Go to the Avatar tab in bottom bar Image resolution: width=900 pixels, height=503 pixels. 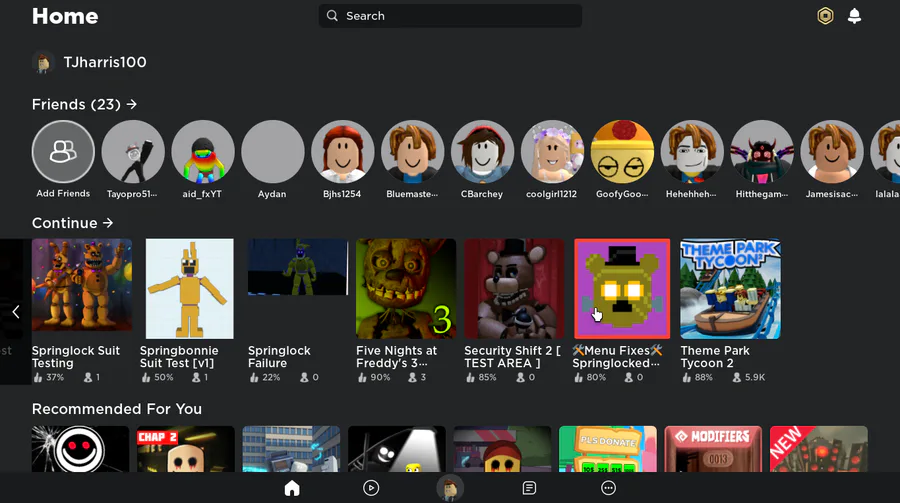click(450, 488)
